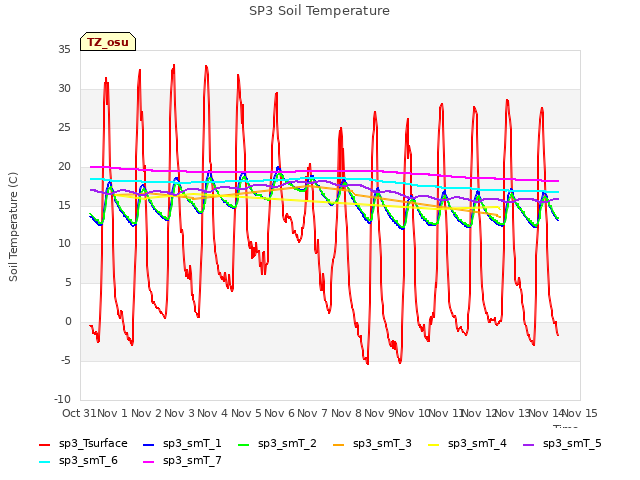Click the Soil Temperature (C) axis label

13,227
